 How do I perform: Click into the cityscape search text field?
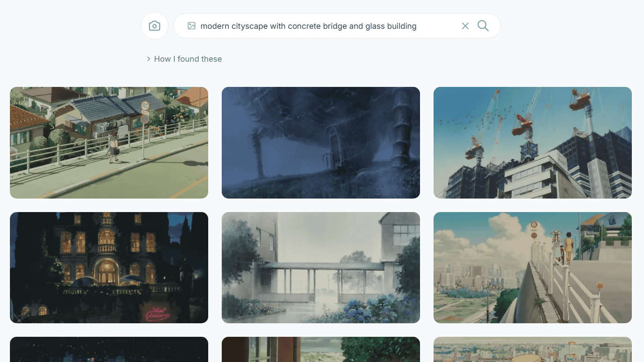coord(315,26)
